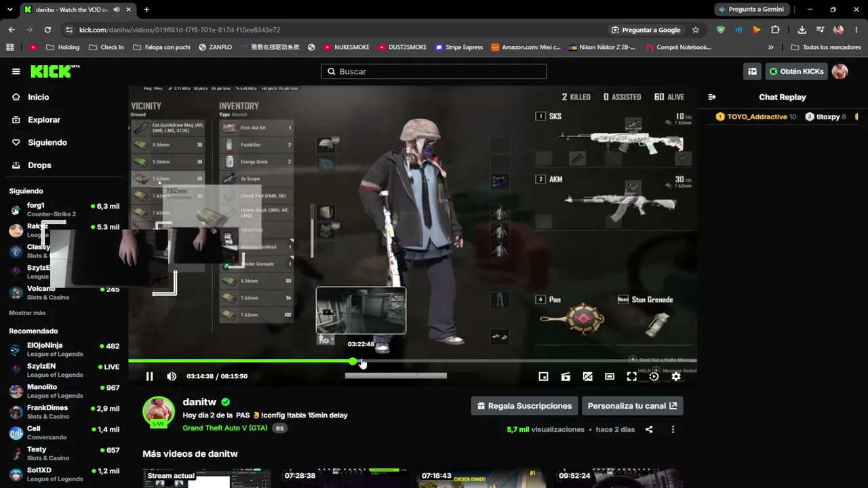This screenshot has width=868, height=488.
Task: Open the NUKESMOKE bookmark
Action: pyautogui.click(x=347, y=47)
